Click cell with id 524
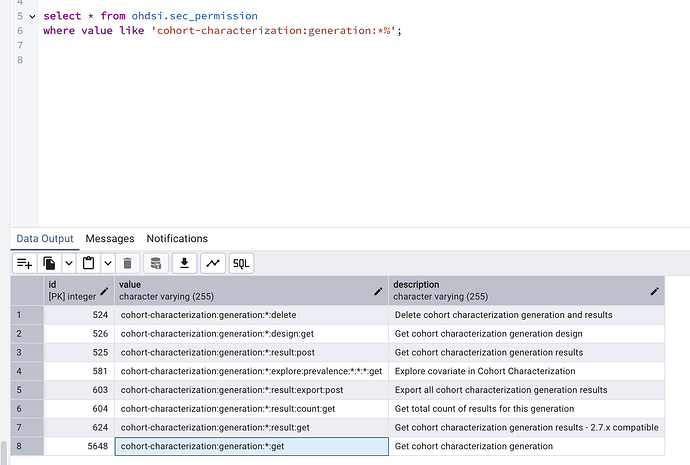Viewport: 690px width, 465px height. tap(79, 315)
